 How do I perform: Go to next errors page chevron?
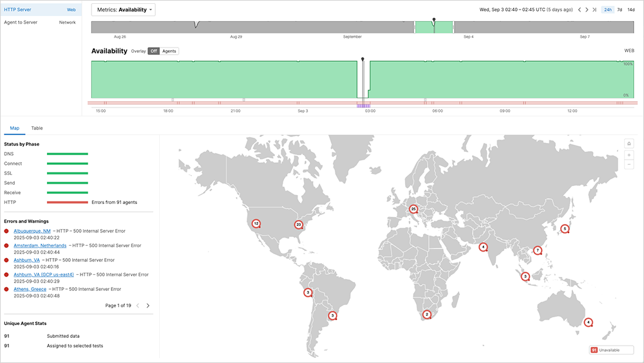tap(148, 306)
